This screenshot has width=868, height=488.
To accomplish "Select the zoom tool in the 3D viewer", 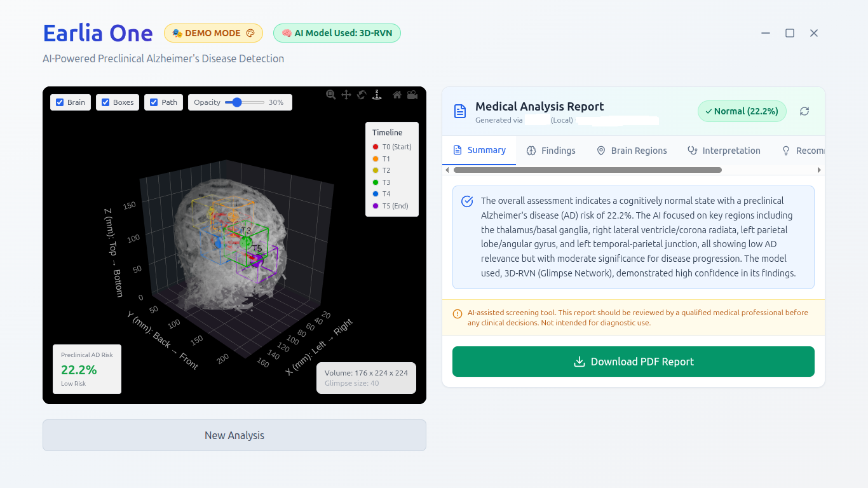I will coord(330,94).
